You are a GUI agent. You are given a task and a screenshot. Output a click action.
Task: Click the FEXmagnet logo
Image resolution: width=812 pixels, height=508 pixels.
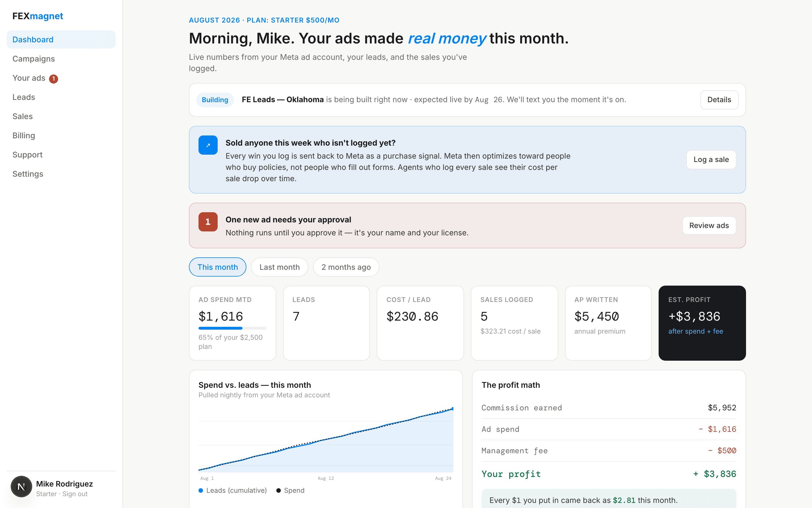click(x=37, y=16)
